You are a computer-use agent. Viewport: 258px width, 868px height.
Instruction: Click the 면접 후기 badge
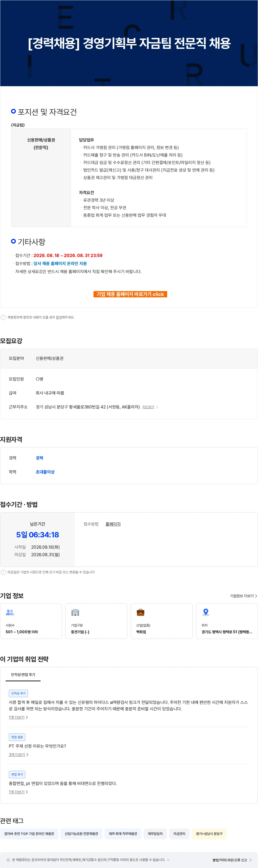(x=17, y=774)
